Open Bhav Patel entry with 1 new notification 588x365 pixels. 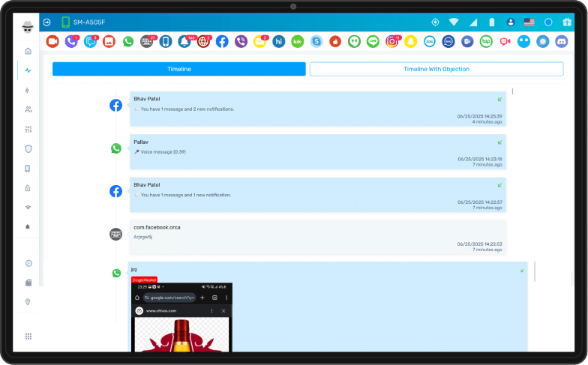(318, 195)
